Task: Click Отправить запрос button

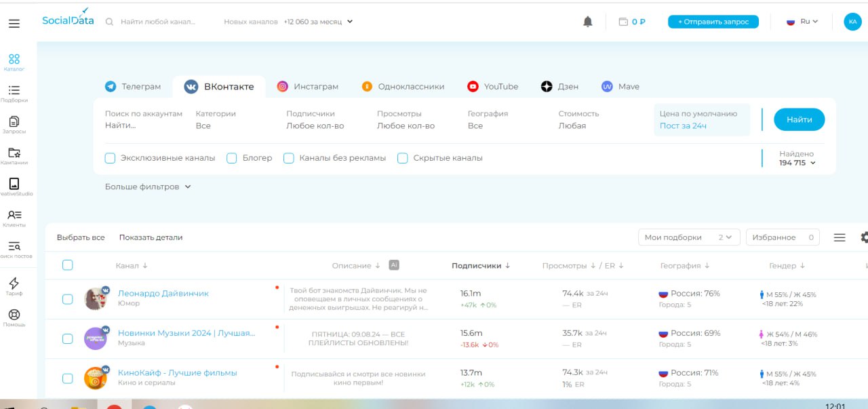Action: click(713, 22)
